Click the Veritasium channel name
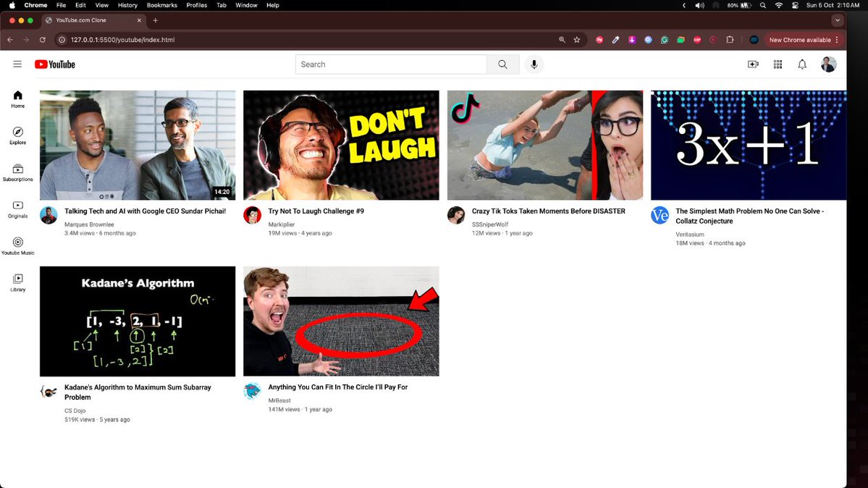This screenshot has height=488, width=868. point(690,235)
